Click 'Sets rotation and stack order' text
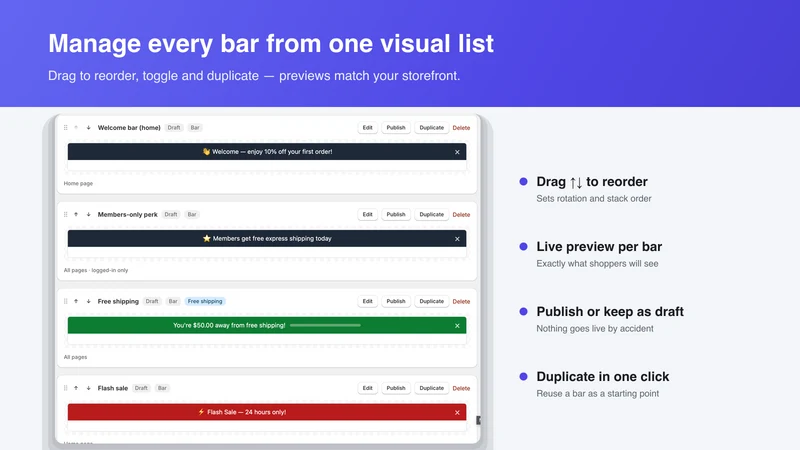This screenshot has width=800, height=450. click(x=594, y=198)
